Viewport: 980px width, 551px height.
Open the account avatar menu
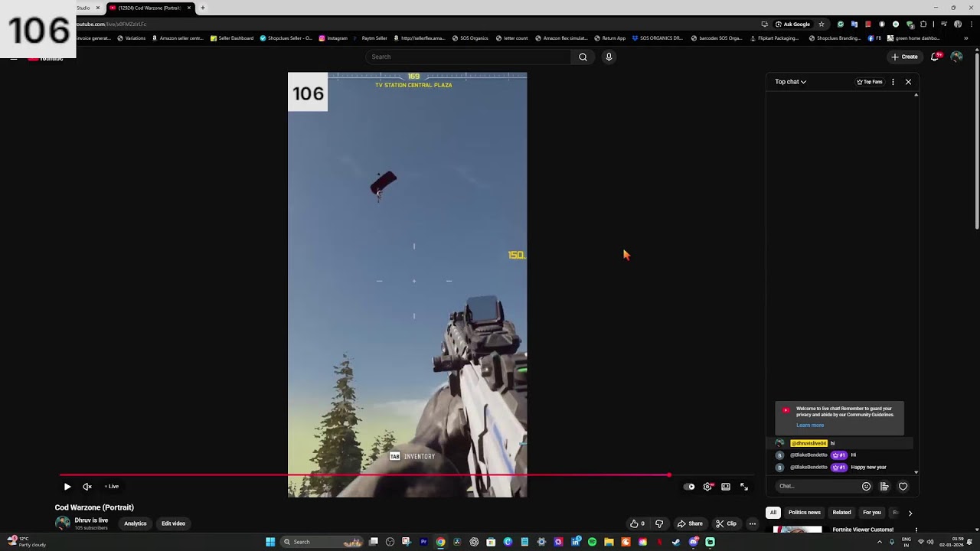(x=956, y=57)
